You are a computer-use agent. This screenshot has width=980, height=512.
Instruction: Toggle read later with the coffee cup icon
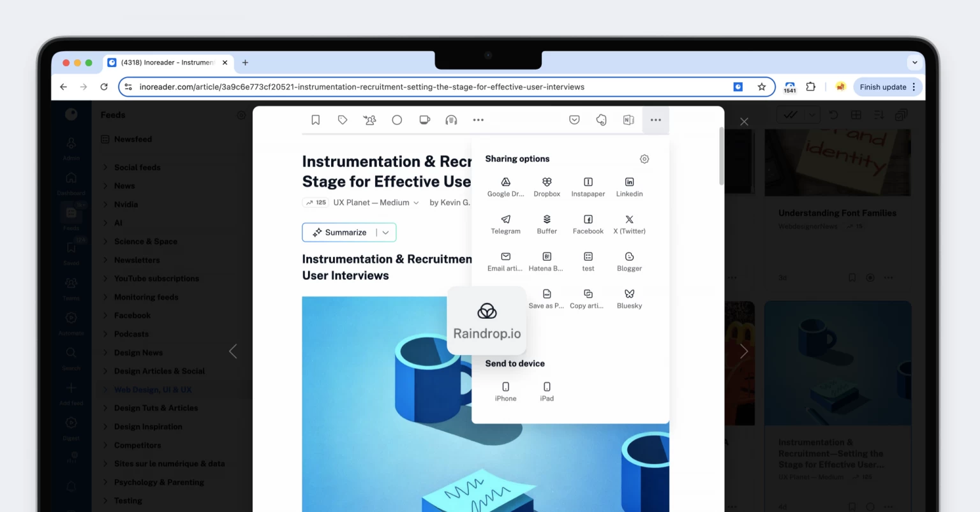[424, 120]
